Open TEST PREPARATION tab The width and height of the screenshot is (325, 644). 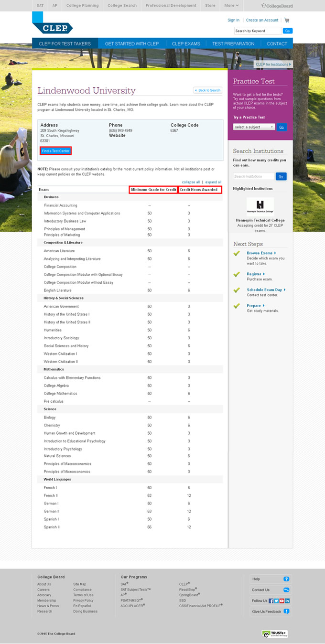tap(233, 43)
